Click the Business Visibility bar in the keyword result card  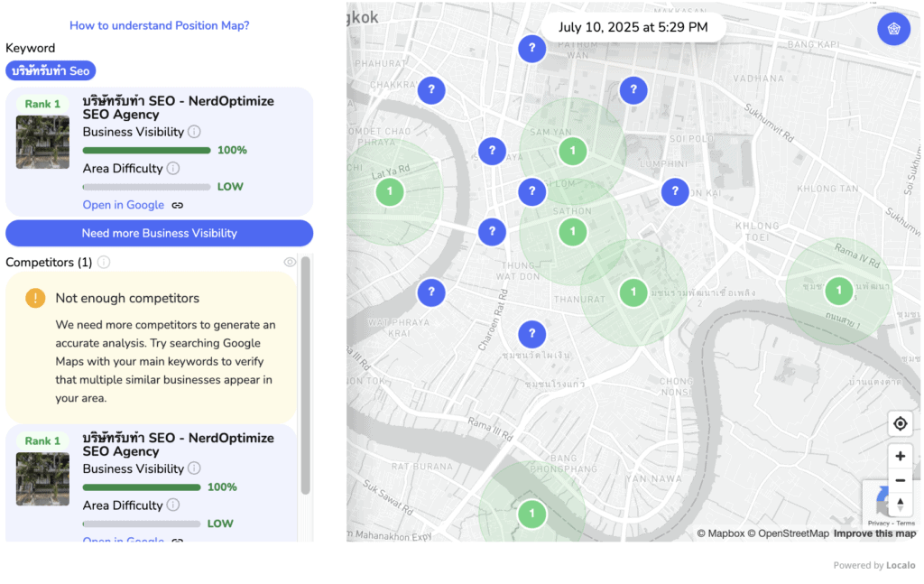coord(147,150)
